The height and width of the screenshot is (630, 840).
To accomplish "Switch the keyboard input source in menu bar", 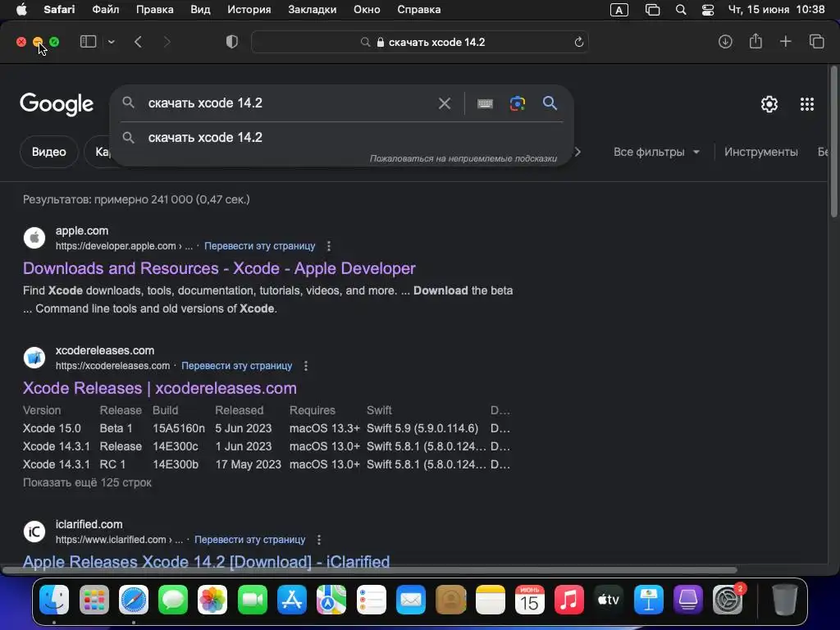I will click(619, 10).
